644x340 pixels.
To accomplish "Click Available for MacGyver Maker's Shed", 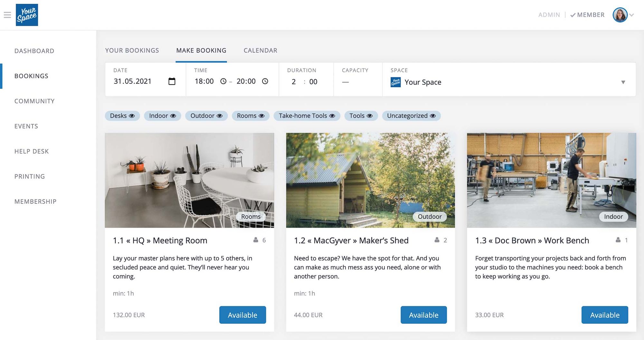I will tap(424, 315).
